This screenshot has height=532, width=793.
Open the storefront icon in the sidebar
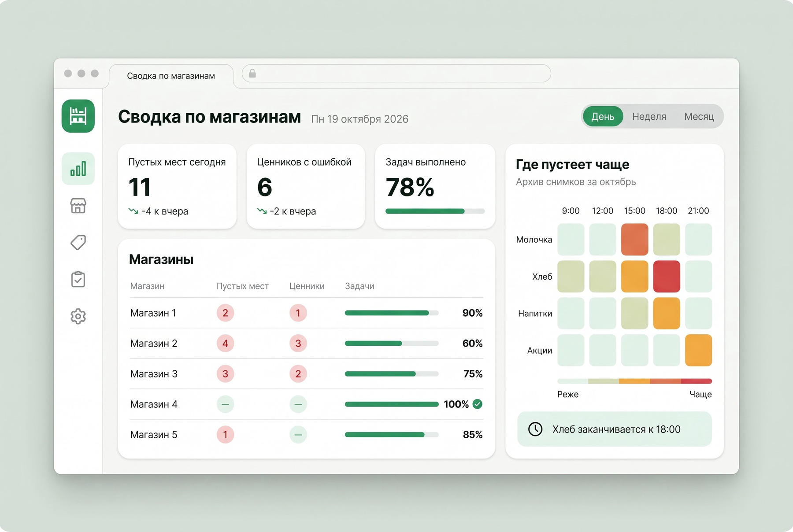pyautogui.click(x=78, y=206)
